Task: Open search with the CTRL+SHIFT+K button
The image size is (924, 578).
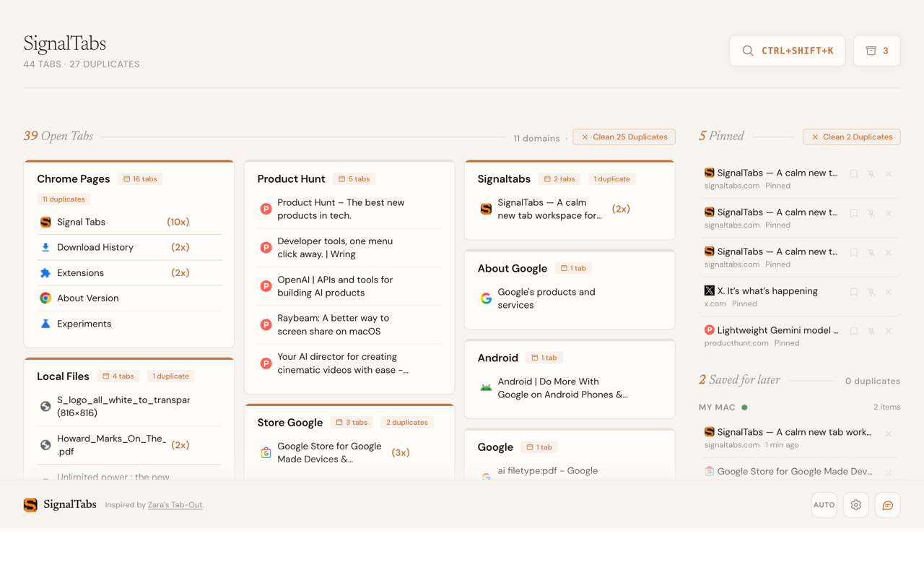Action: click(x=788, y=51)
